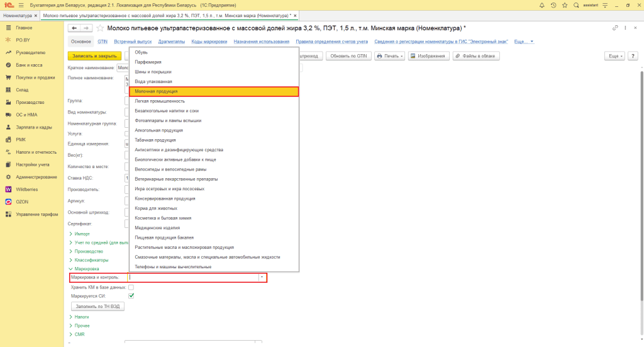Open 'Маркировка и контроль' dropdown arrow
644x347 pixels.
pos(261,278)
